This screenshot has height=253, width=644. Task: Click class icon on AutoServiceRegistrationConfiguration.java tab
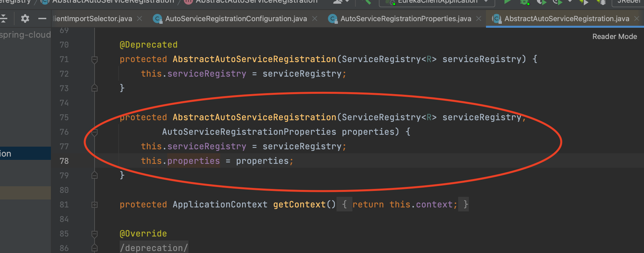coord(158,19)
